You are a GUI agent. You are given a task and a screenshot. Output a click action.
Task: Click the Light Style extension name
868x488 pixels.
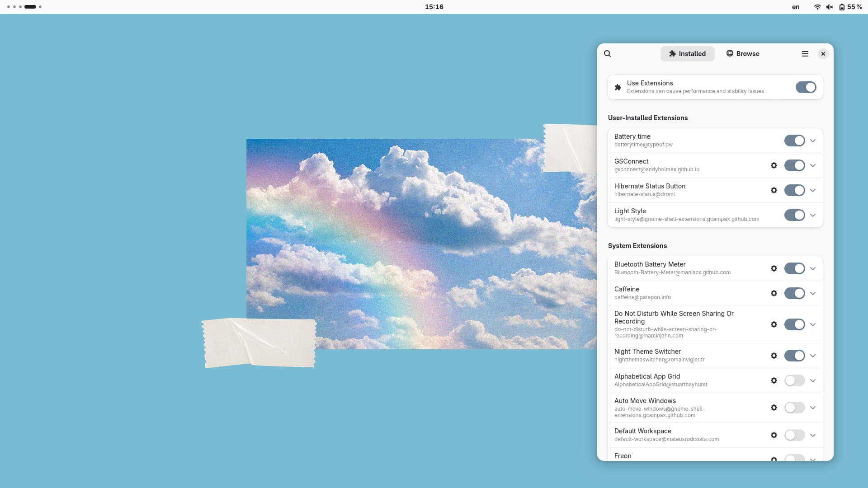pyautogui.click(x=630, y=211)
